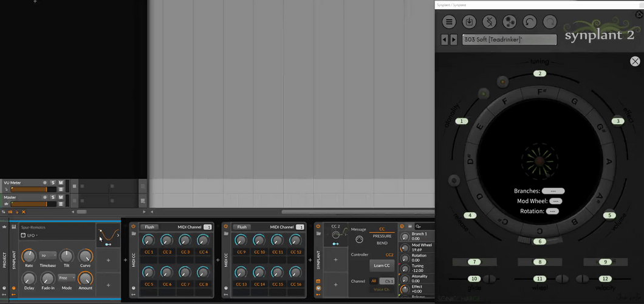The image size is (644, 304).
Task: Open the 303 Soft [Teadrinker] preset field
Action: tap(509, 40)
